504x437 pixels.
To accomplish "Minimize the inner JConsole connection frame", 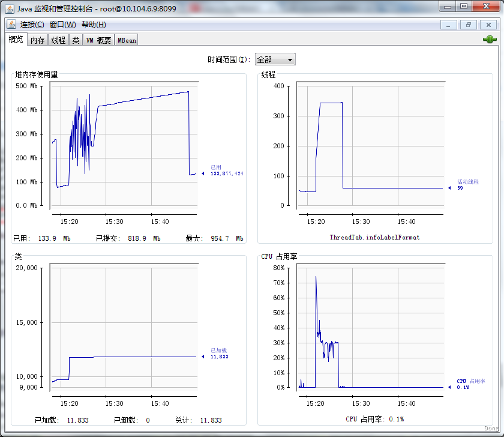I will pos(448,25).
